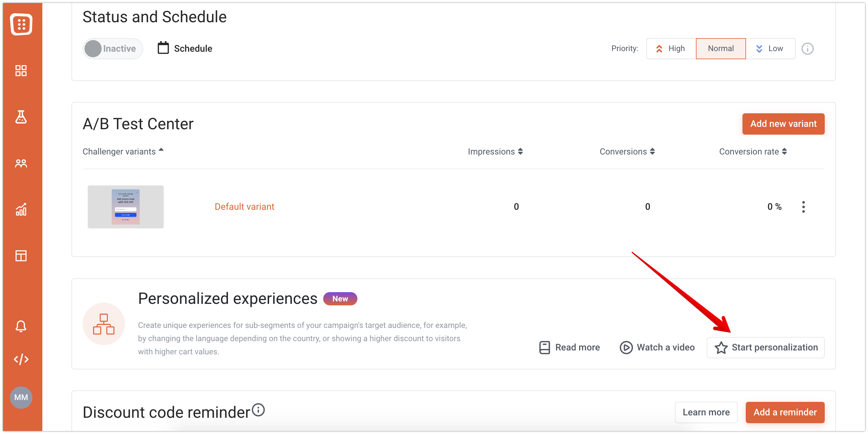Screen dimensions: 868x434
Task: Open the audience people icon
Action: click(x=21, y=164)
